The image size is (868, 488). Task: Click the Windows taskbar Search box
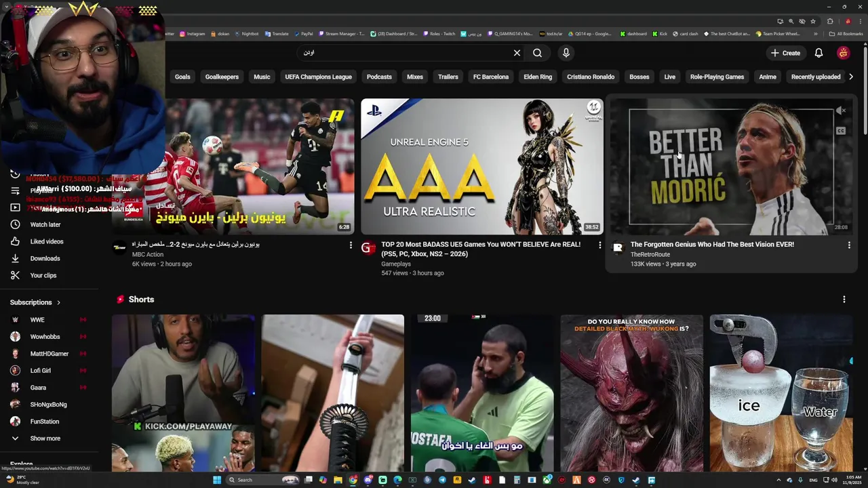(x=262, y=480)
